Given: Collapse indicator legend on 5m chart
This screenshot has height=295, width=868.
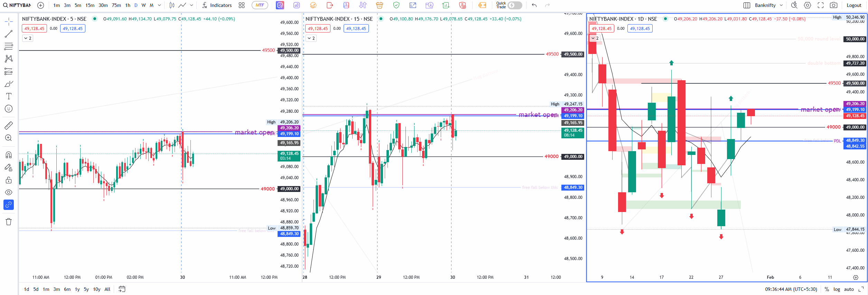Looking at the screenshot, I should [28, 38].
